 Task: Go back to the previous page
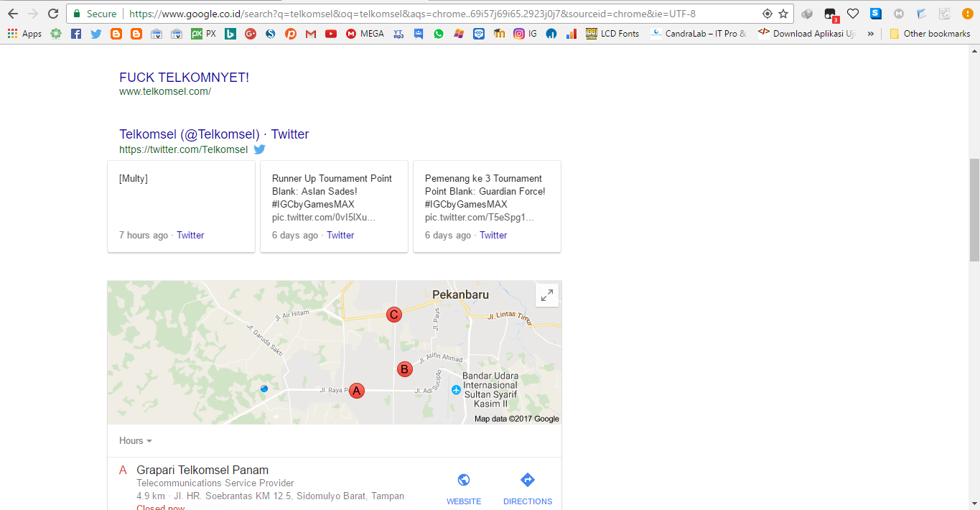coord(13,14)
